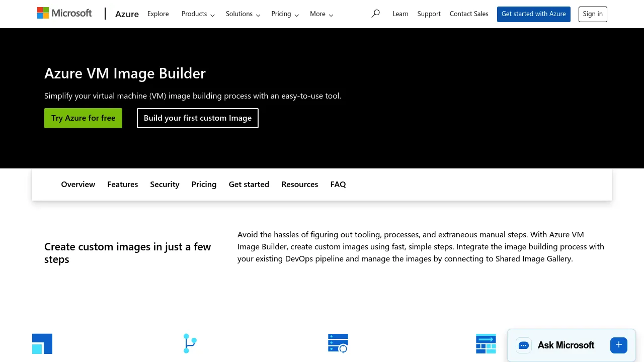Screen dimensions: 644x362
Task: Go to the FAQ tab
Action: click(x=338, y=185)
